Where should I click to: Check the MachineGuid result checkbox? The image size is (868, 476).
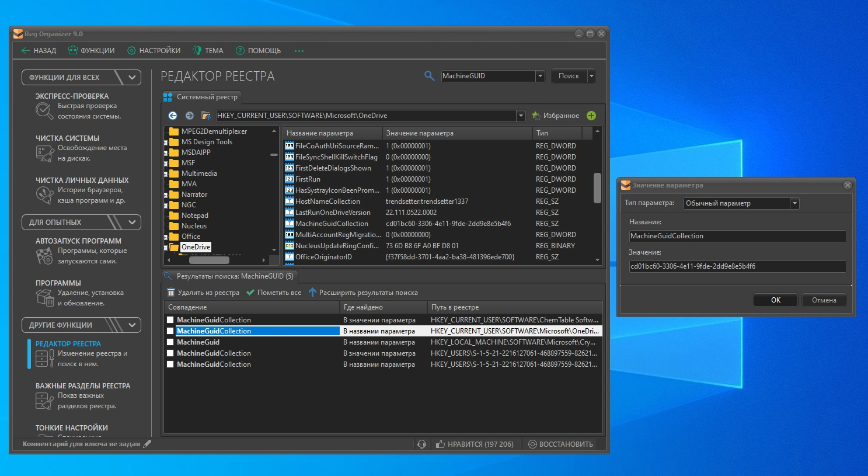(170, 342)
